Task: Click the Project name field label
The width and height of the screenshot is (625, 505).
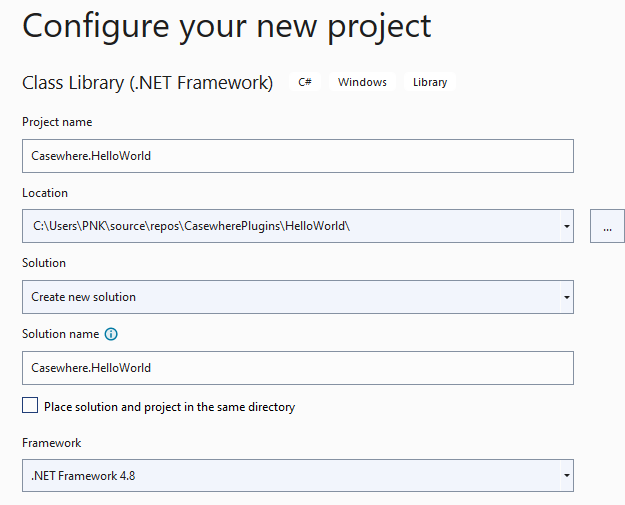Action: point(57,122)
